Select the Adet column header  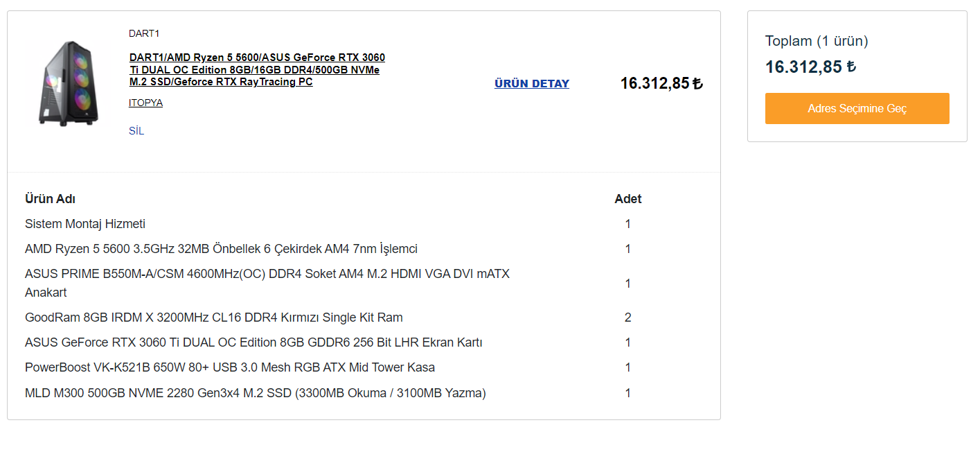pyautogui.click(x=628, y=199)
